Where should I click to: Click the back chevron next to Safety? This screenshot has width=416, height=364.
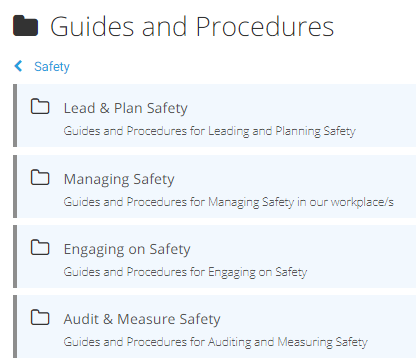[18, 66]
